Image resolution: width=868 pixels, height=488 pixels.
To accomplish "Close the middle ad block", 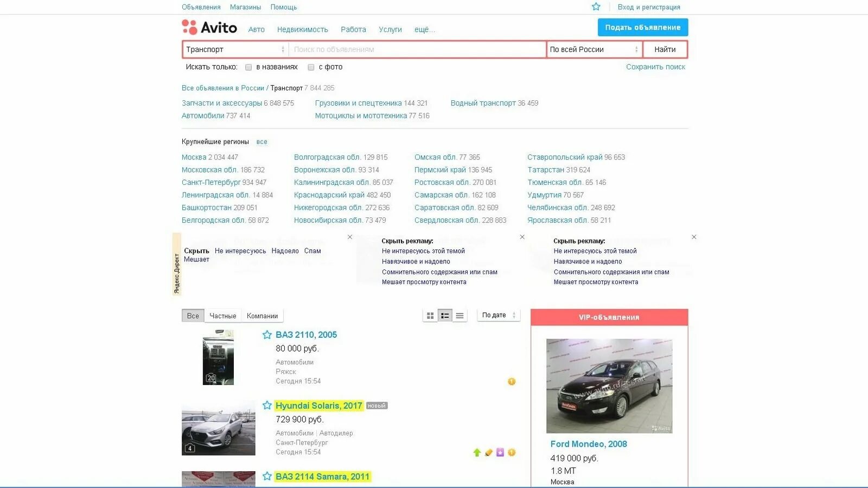I will tap(522, 237).
